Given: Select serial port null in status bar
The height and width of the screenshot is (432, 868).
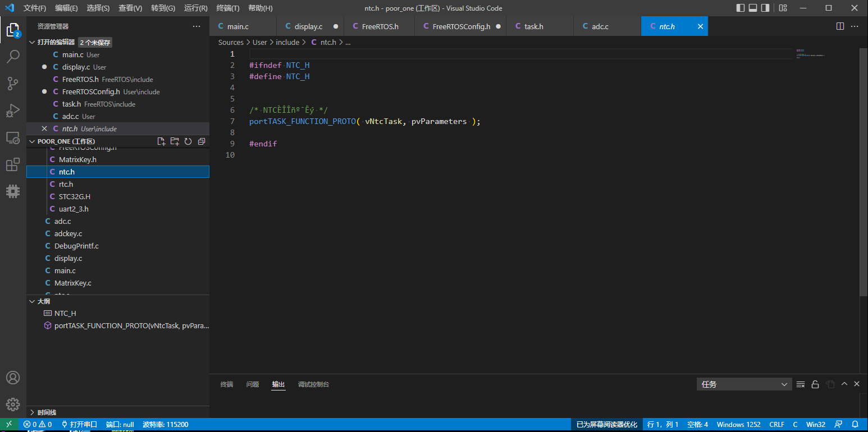Looking at the screenshot, I should coord(120,425).
